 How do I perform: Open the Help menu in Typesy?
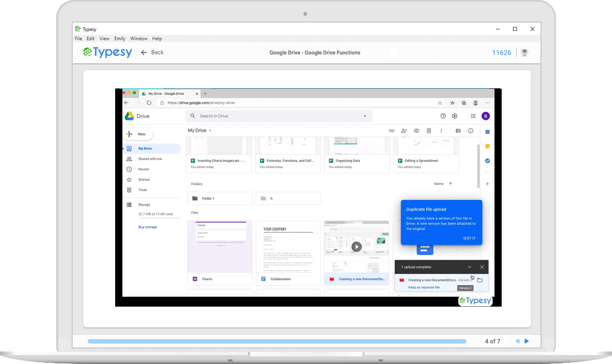[157, 38]
